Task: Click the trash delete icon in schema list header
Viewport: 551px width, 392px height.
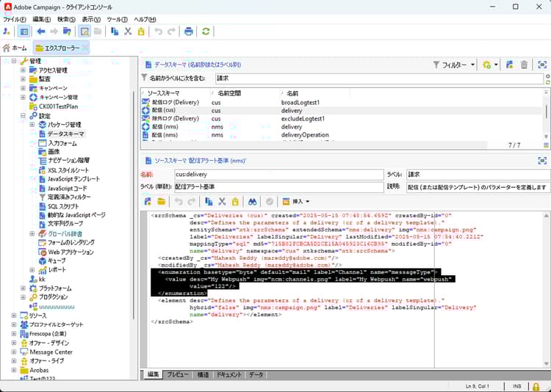Action: [524, 65]
